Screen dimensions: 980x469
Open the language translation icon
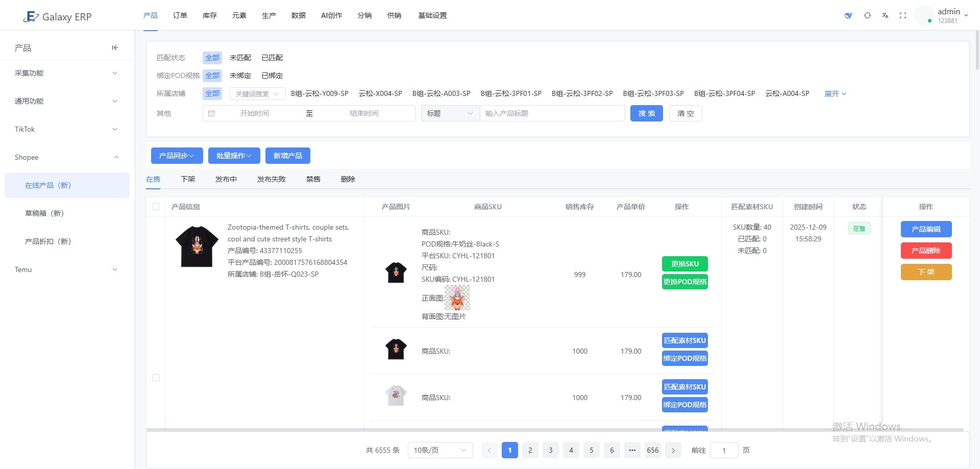coord(885,15)
